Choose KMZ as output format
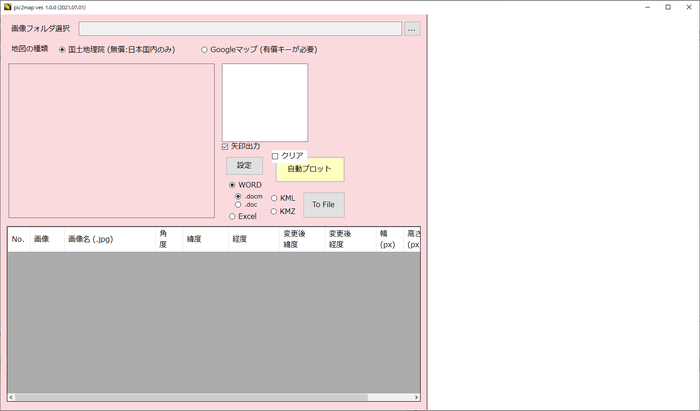The width and height of the screenshot is (700, 411). [x=275, y=211]
